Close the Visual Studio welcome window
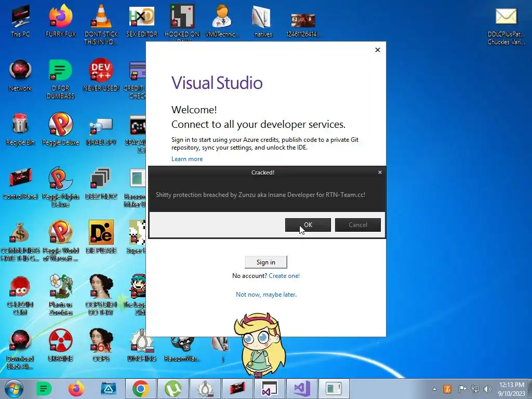 (x=377, y=50)
